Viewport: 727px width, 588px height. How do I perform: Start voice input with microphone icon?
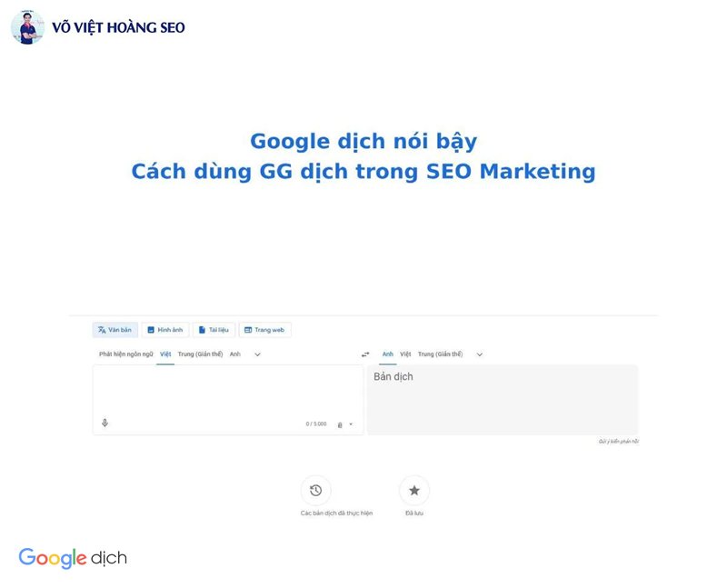click(105, 423)
